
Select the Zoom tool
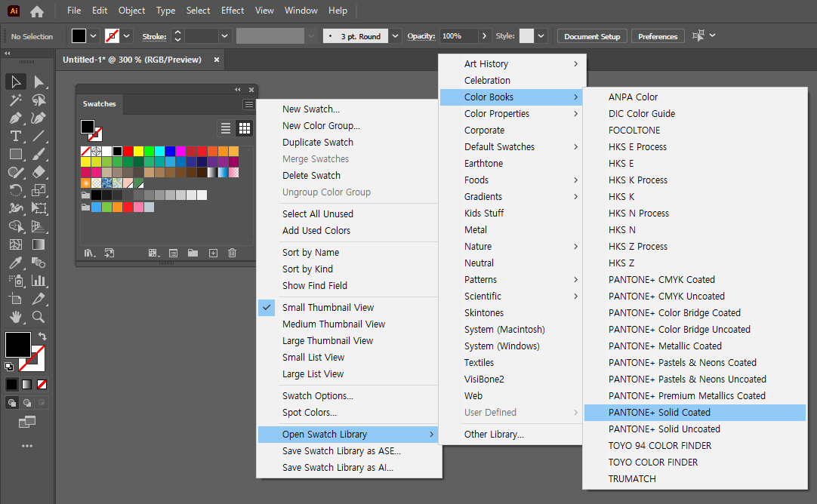click(x=39, y=317)
